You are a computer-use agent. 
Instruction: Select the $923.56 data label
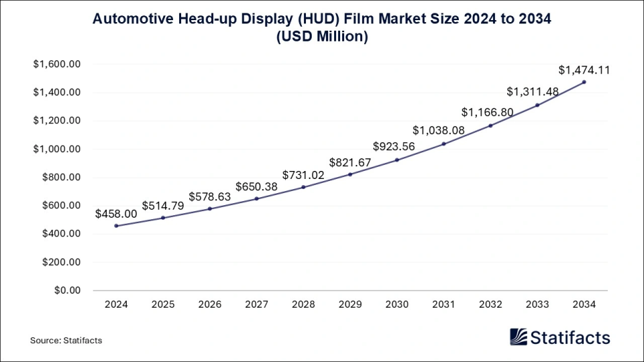(x=397, y=145)
